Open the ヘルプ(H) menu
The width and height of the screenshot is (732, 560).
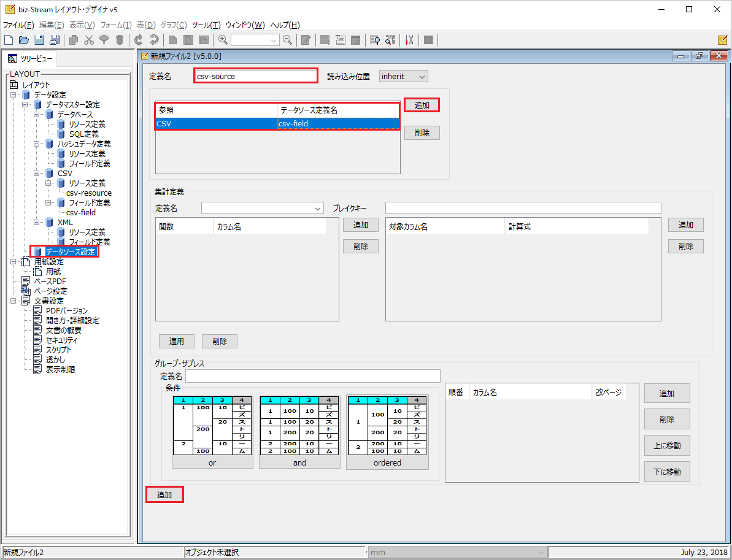pyautogui.click(x=285, y=25)
